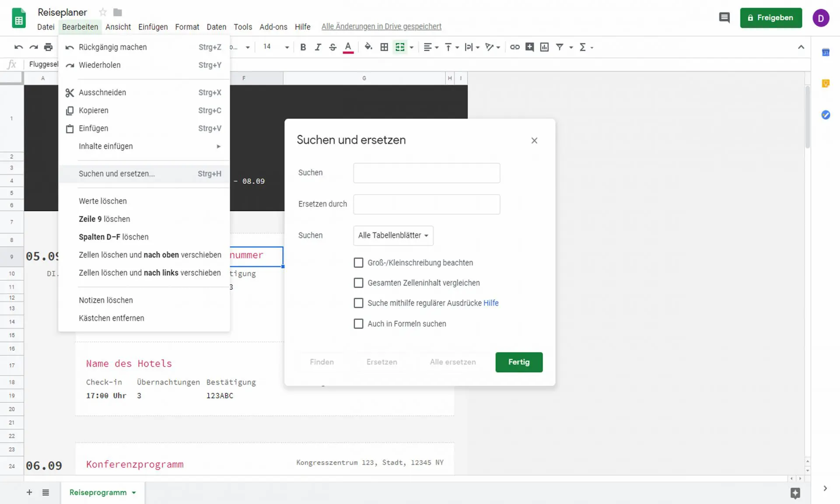Open text wrapping dropdown

tap(472, 47)
